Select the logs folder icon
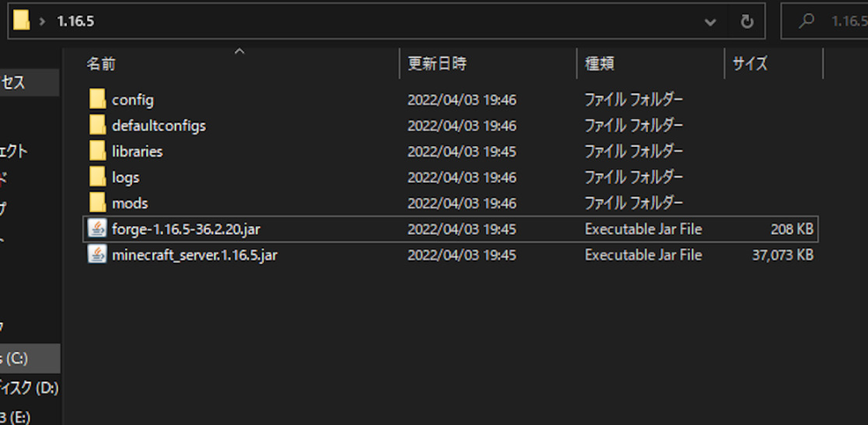 click(97, 177)
